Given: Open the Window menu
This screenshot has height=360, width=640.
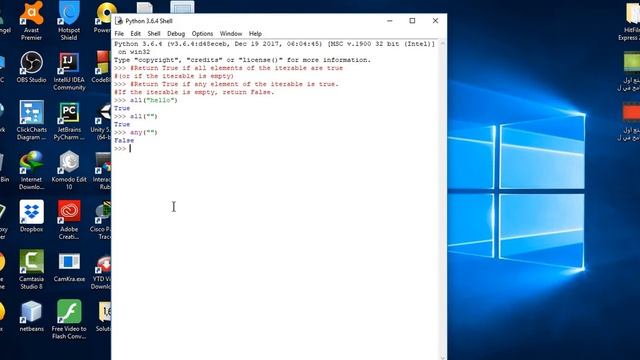Looking at the screenshot, I should [x=231, y=33].
